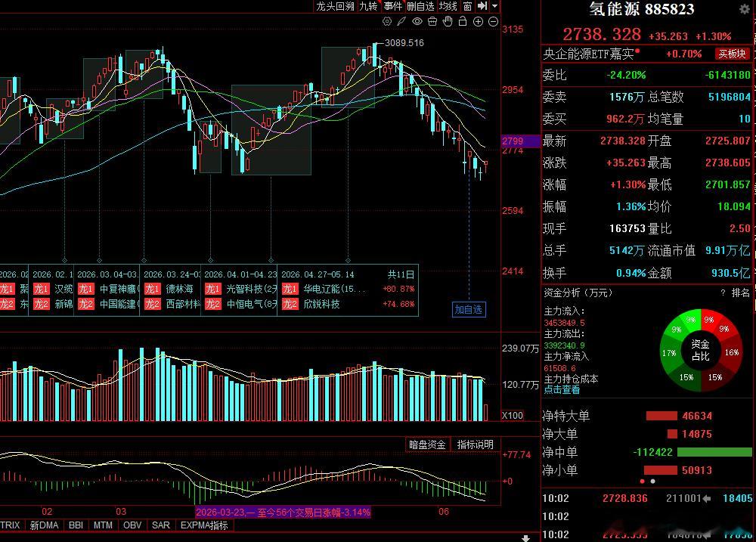Open the 窗 window option
756x542 pixels.
(x=467, y=6)
